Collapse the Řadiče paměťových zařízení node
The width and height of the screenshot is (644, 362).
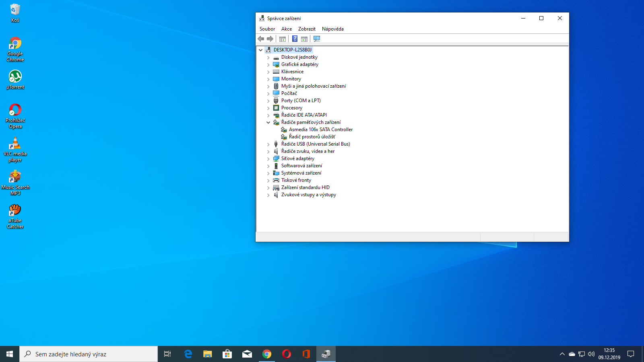[x=268, y=123]
